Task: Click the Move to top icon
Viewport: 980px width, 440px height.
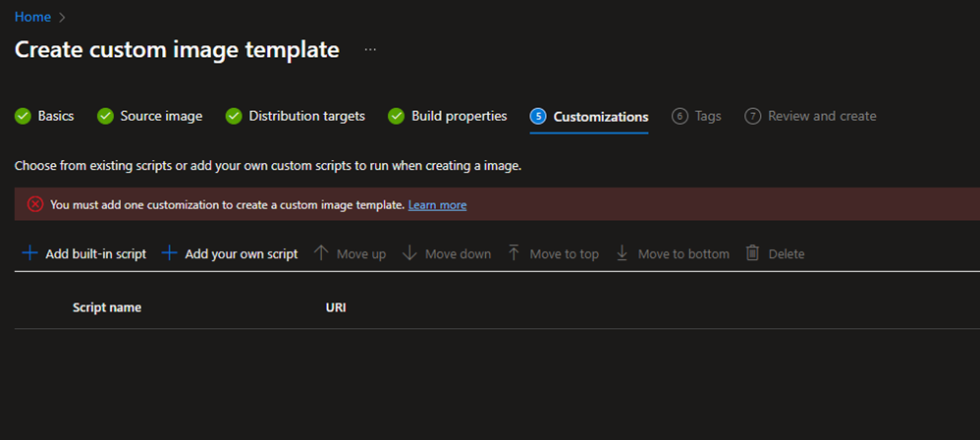Action: (x=514, y=253)
